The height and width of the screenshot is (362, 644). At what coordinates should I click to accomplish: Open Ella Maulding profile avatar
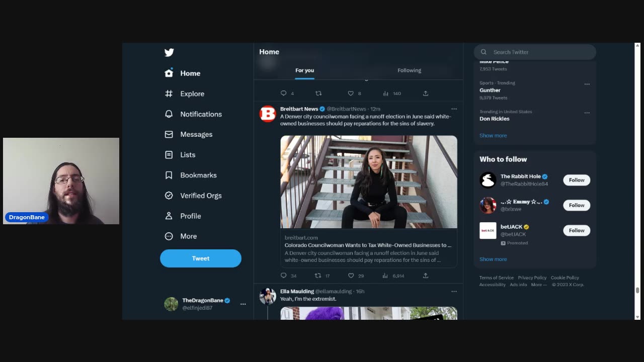pyautogui.click(x=268, y=296)
